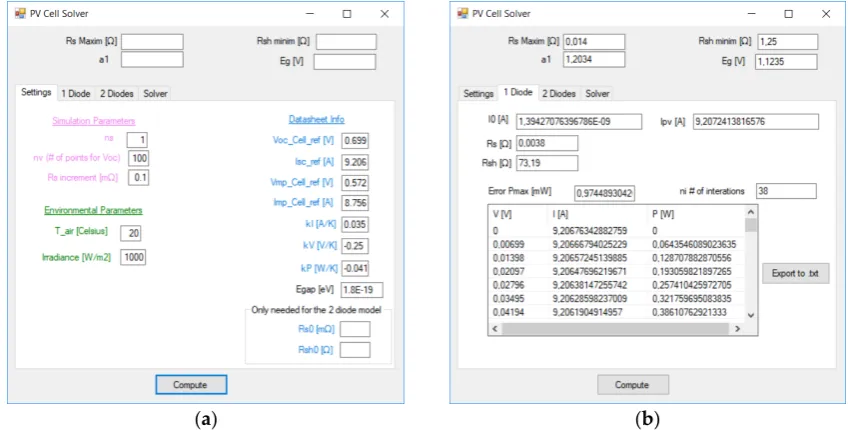Screen dimensions: 849x430
Task: Click the kP [W/K] field
Action: tap(356, 268)
